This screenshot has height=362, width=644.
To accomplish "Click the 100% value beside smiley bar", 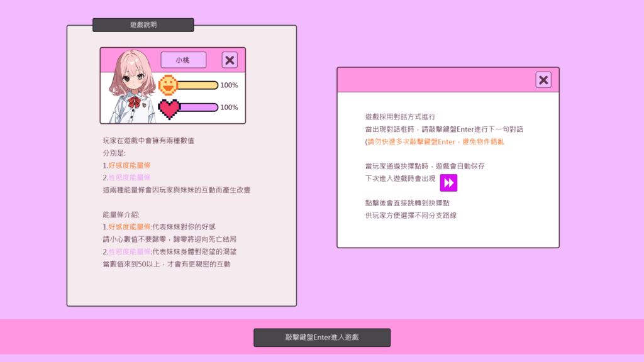I will pyautogui.click(x=229, y=85).
